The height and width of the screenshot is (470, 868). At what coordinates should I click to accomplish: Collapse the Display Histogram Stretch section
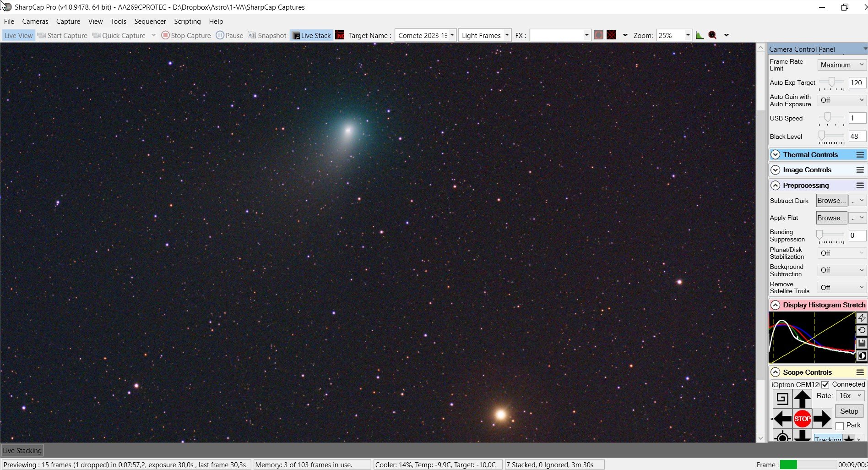click(775, 305)
